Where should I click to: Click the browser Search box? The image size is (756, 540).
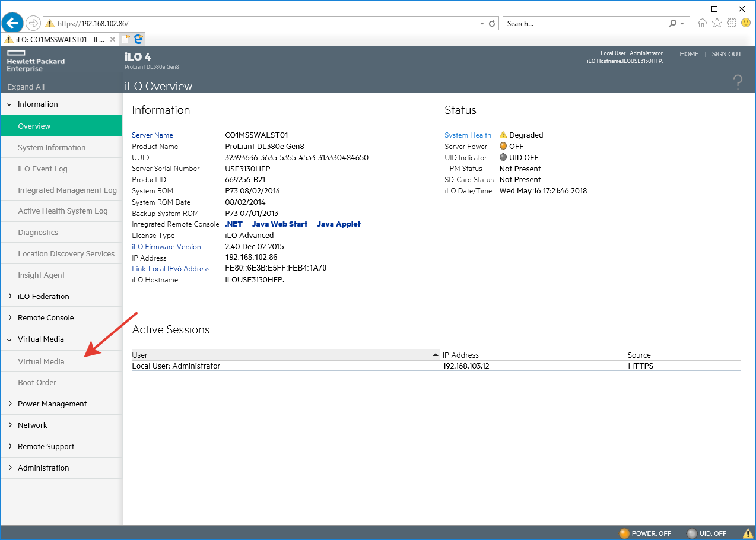click(x=586, y=24)
